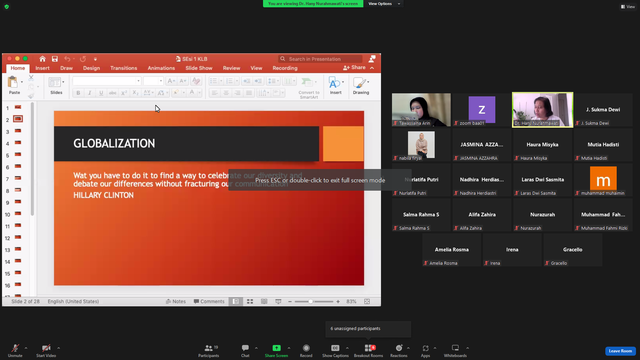The height and width of the screenshot is (360, 640).
Task: Start slide show from status bar icon
Action: [x=278, y=301]
